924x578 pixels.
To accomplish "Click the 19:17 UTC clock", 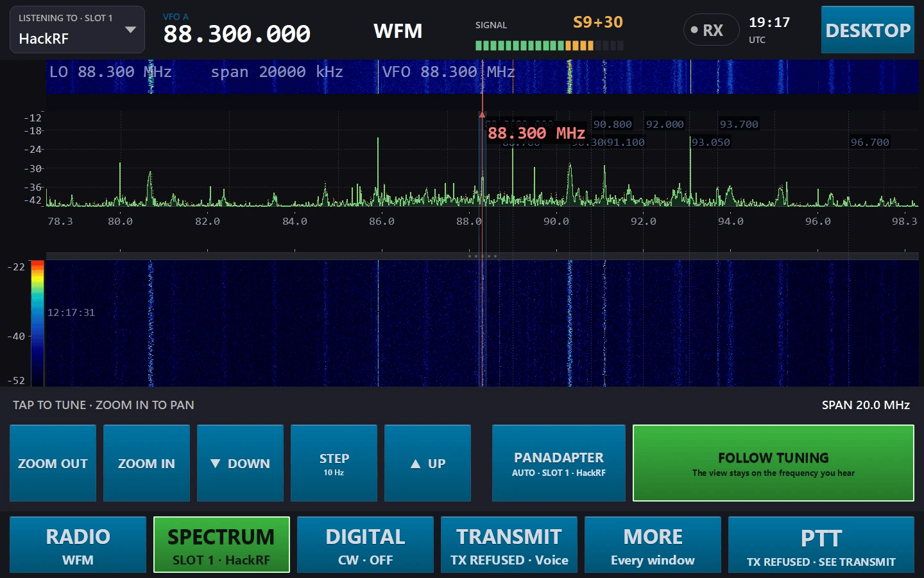I will click(769, 30).
